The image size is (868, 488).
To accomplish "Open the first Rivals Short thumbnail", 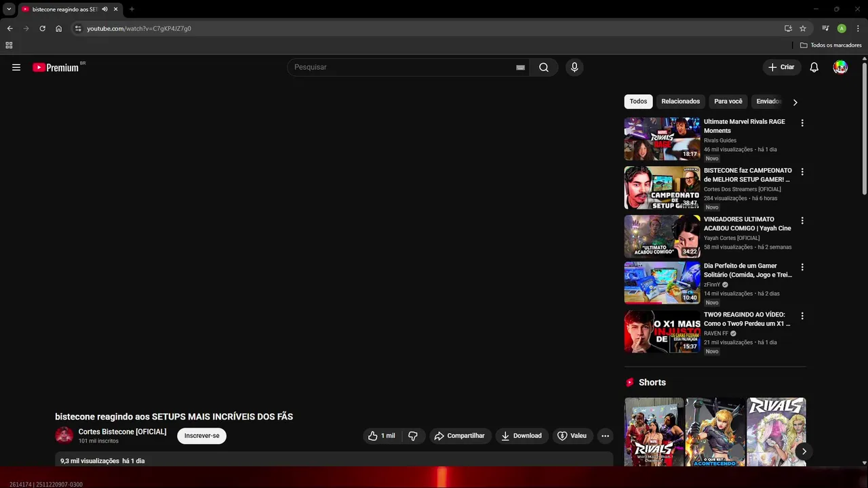I will coord(654,432).
